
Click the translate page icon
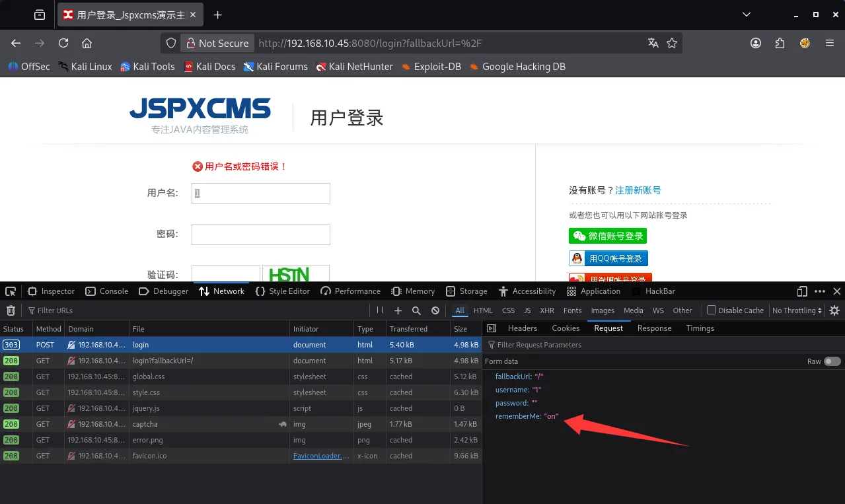[x=653, y=43]
